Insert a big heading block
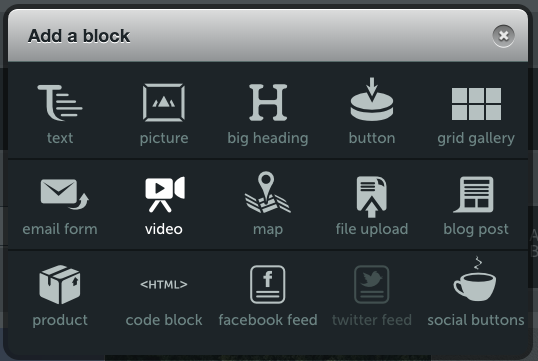Viewport: 538px width, 361px height. [x=268, y=103]
